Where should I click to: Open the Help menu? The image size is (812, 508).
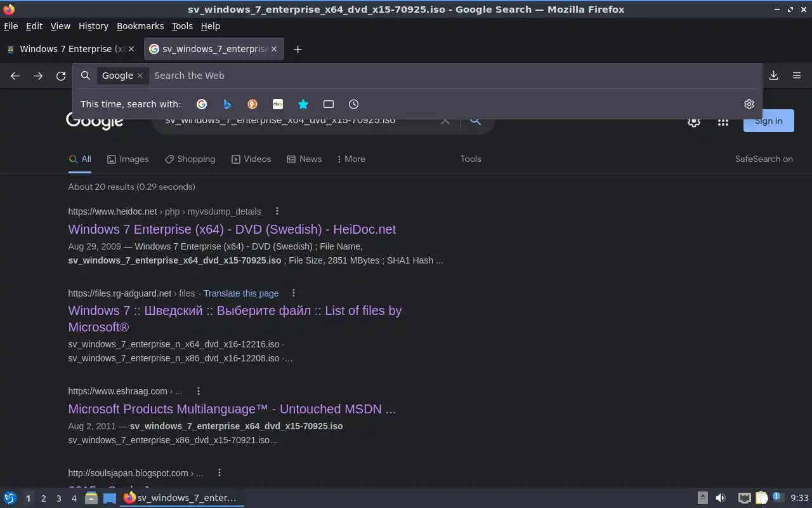tap(211, 26)
